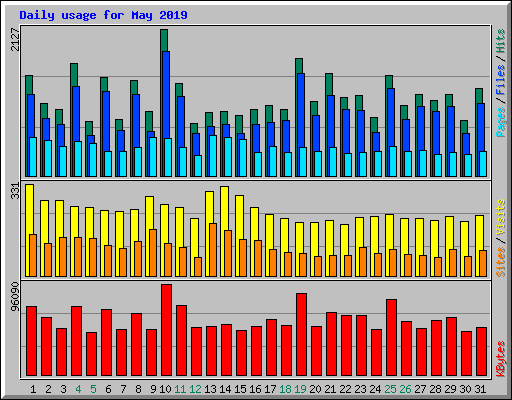The width and height of the screenshot is (512, 400).
Task: Select the orange sites bar for day 9
Action: pyautogui.click(x=153, y=253)
